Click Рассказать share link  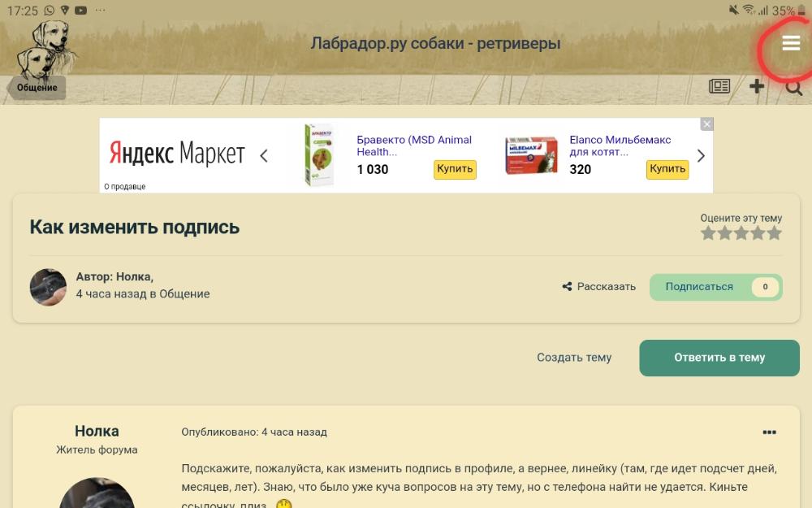pos(598,287)
